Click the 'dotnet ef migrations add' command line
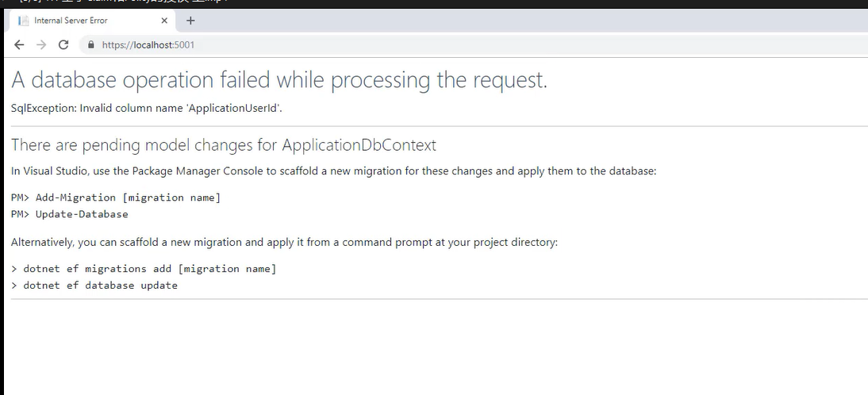Image resolution: width=868 pixels, height=395 pixels. click(x=144, y=269)
